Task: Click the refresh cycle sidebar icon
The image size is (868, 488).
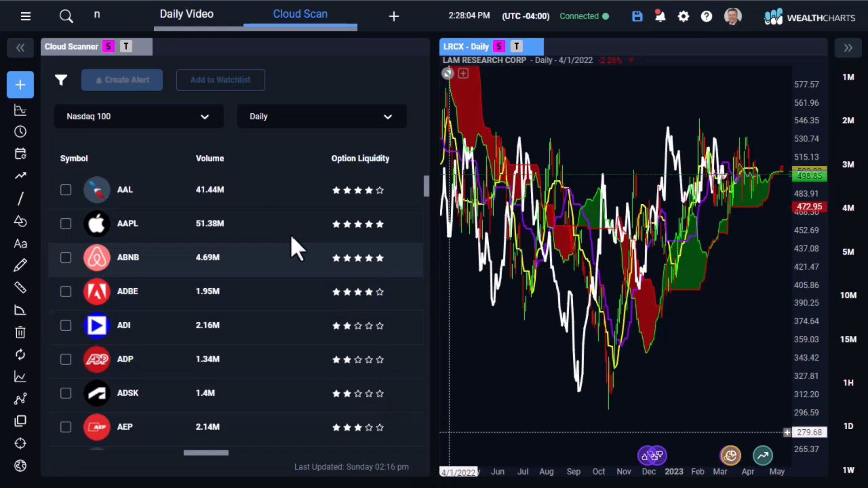Action: (x=20, y=355)
